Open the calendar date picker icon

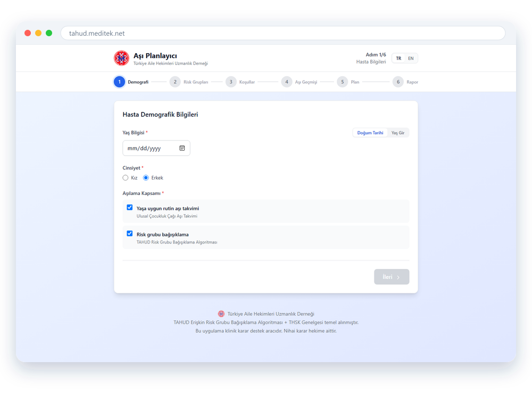pos(182,148)
